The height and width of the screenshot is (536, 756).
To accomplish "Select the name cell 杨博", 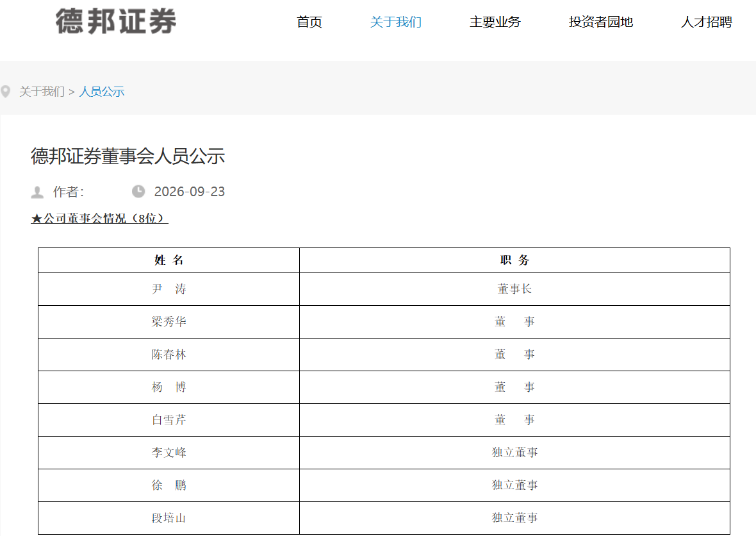I will point(168,387).
